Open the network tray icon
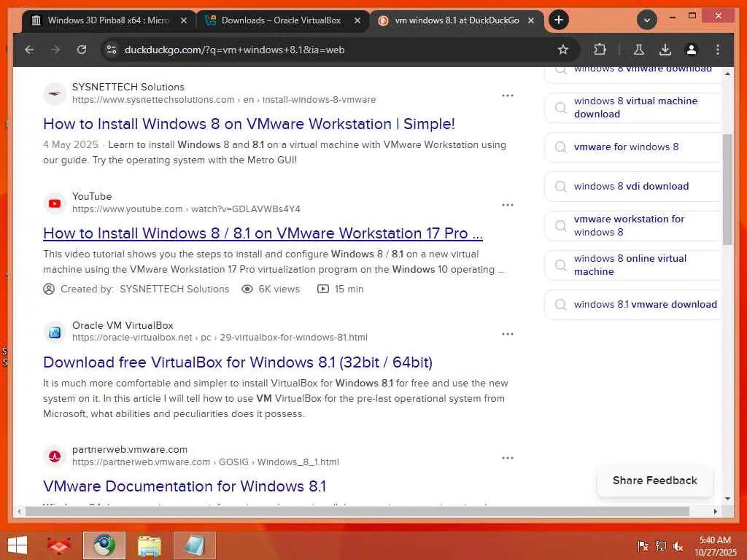 pos(660,546)
